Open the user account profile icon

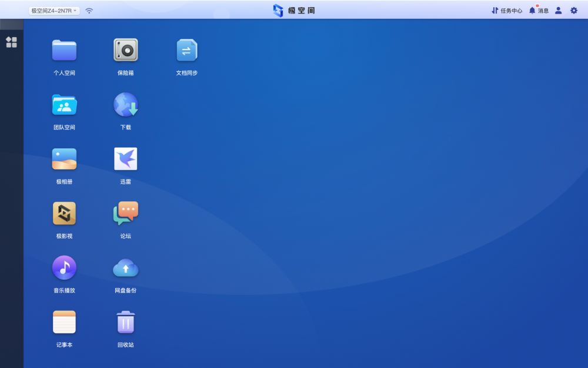coord(559,11)
